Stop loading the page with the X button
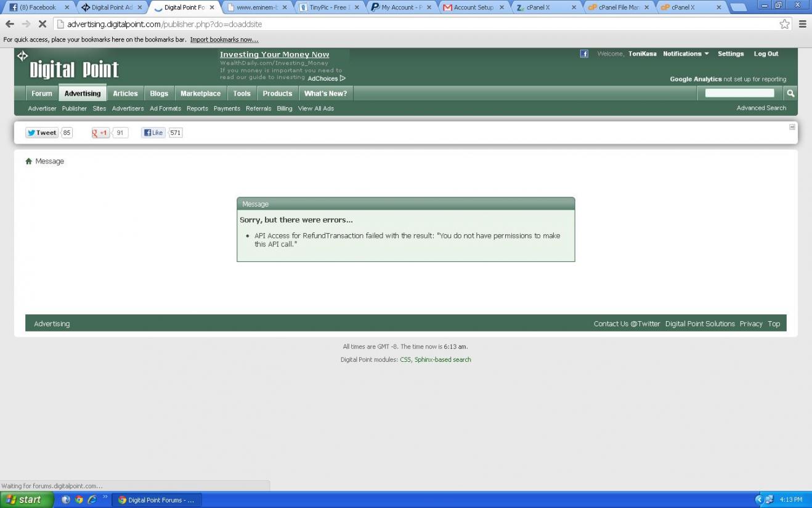 coord(42,24)
